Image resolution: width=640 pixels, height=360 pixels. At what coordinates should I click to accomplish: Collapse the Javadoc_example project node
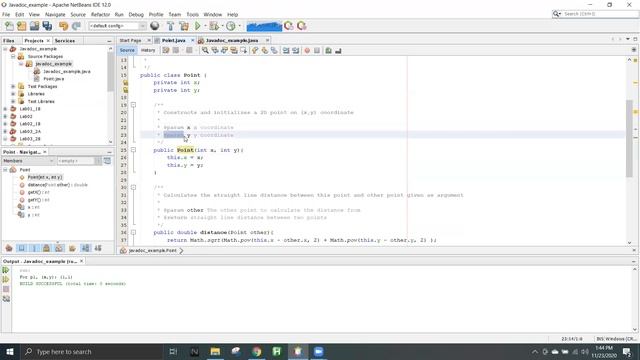(5, 49)
